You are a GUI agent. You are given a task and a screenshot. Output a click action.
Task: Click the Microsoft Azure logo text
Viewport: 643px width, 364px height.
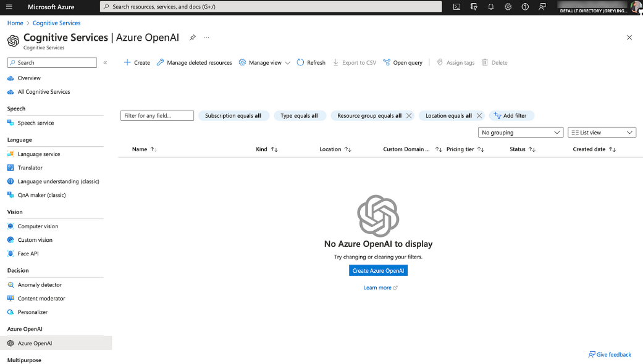[x=51, y=7]
